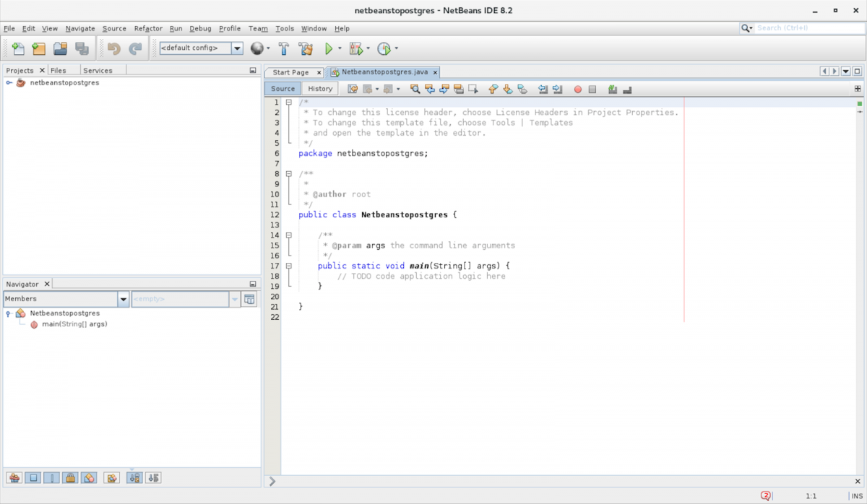This screenshot has width=867, height=504.
Task: Start macro recording with the red circle
Action: click(577, 89)
